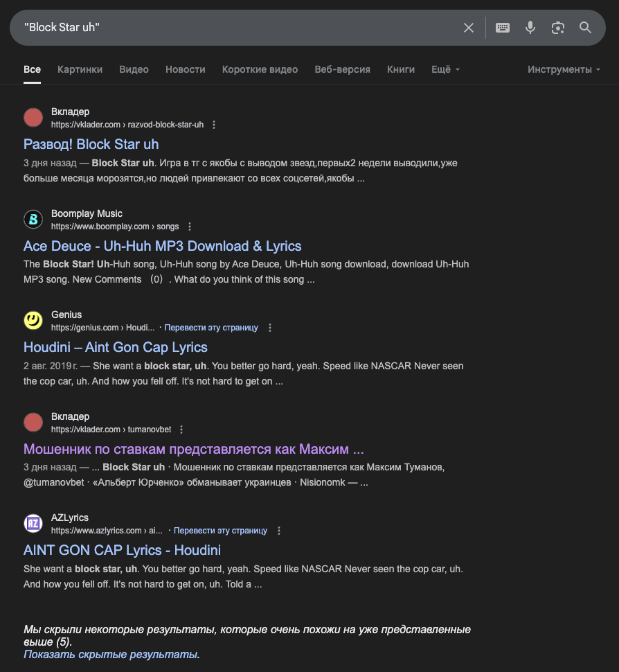Translate the AZLyrics page via Перевести эту страницу
Screen dimensions: 619x672
[x=220, y=531]
